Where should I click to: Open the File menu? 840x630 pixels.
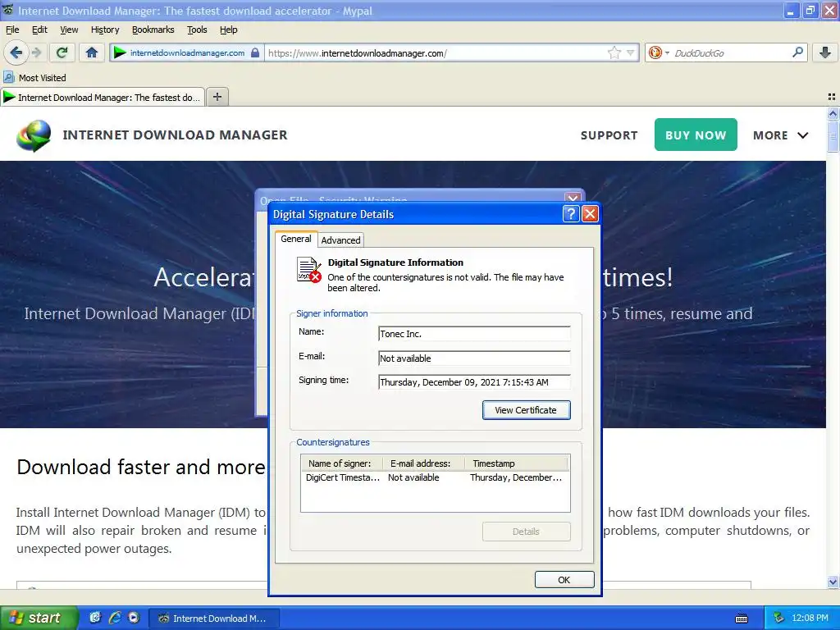(x=12, y=30)
